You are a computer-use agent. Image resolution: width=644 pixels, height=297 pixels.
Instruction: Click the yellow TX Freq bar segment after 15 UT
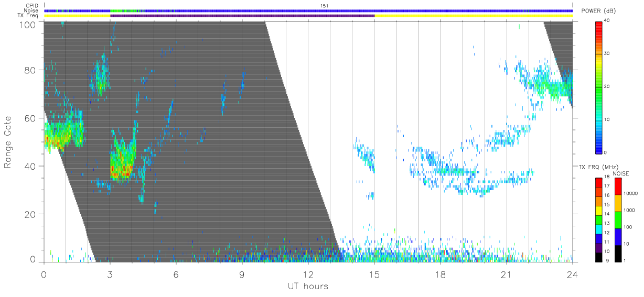[474, 16]
